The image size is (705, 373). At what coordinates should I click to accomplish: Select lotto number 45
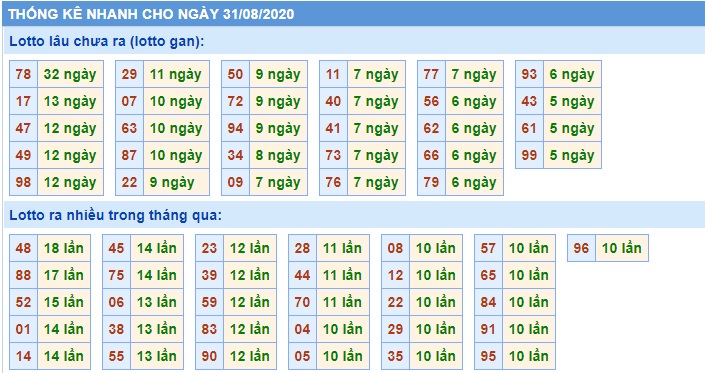coord(116,248)
